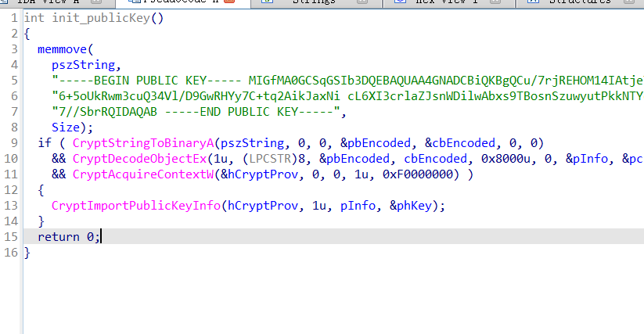The image size is (644, 334).
Task: Click the closing brace on line 16
Action: [27, 253]
